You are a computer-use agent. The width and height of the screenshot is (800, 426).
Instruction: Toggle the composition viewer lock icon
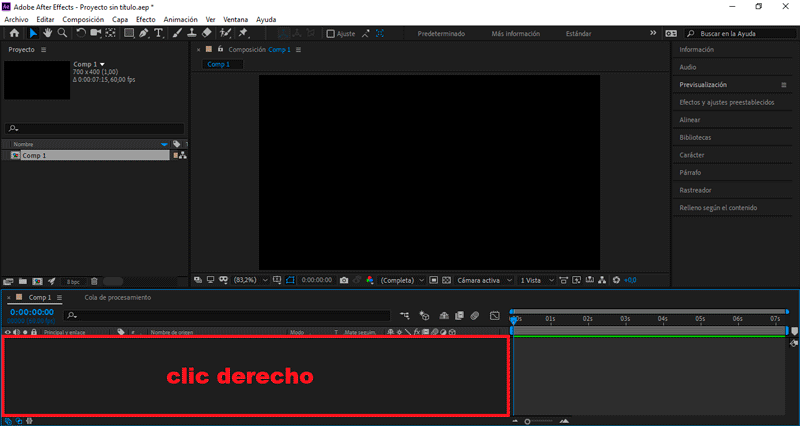point(220,49)
